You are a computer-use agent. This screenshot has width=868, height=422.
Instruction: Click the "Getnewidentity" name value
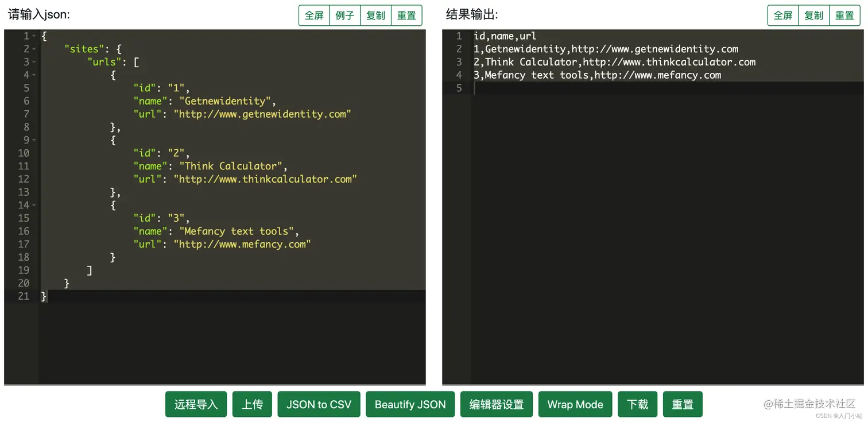(x=224, y=101)
